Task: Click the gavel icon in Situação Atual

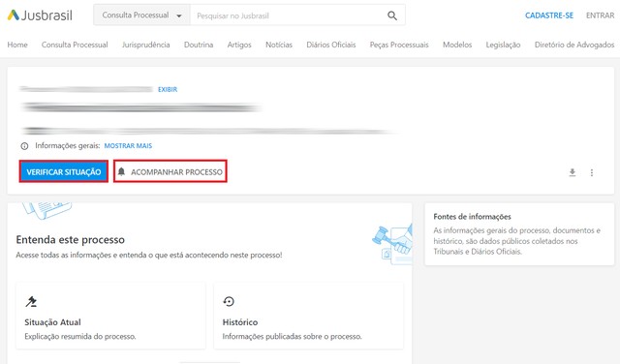Action: click(31, 301)
